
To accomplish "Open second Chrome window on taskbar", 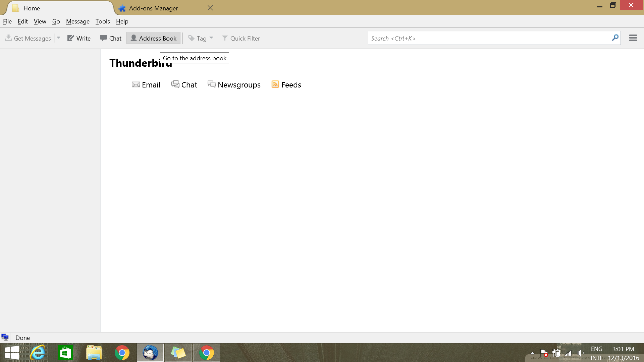I will [x=207, y=353].
